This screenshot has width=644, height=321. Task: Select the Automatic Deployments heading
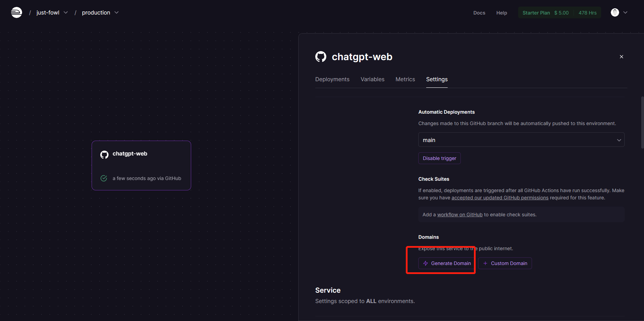click(x=446, y=112)
